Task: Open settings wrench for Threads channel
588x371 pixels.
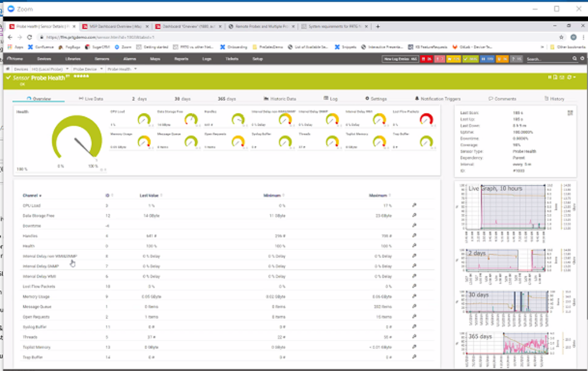Action: [x=414, y=337]
